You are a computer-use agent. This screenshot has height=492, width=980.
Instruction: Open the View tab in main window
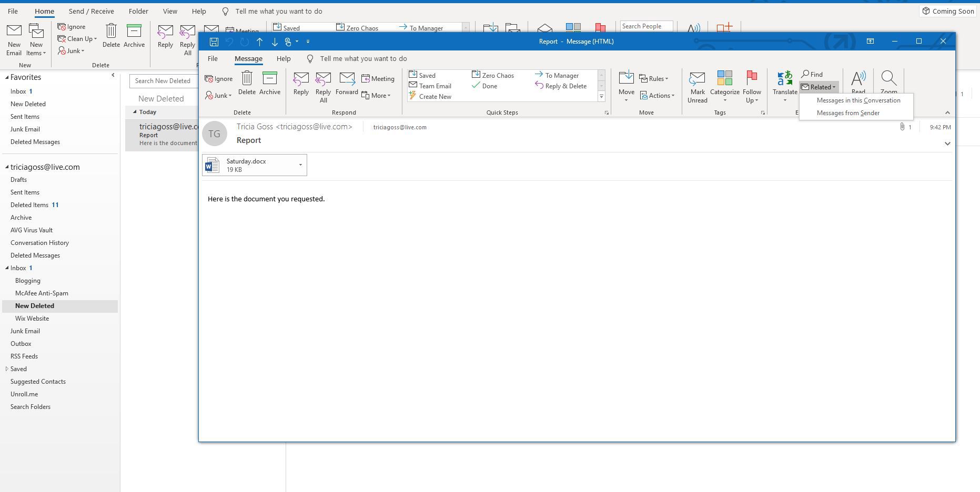click(170, 11)
